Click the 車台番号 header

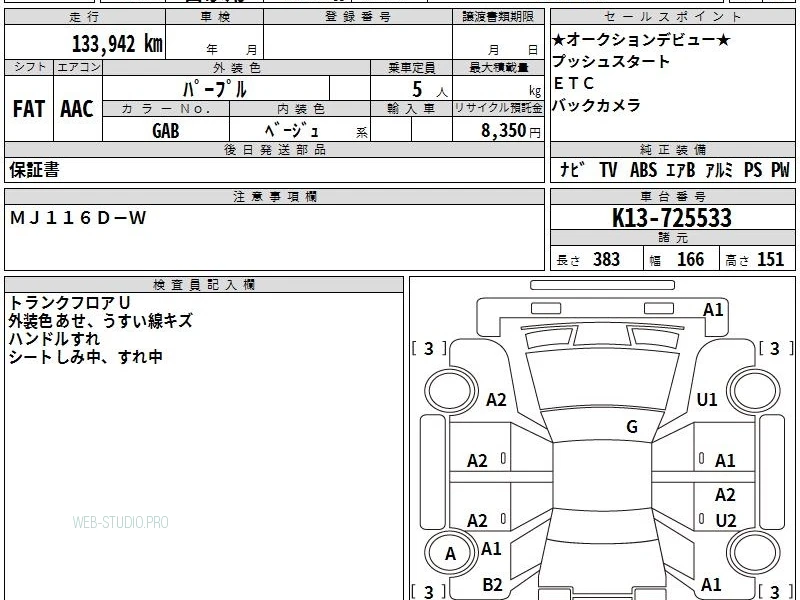pos(672,197)
